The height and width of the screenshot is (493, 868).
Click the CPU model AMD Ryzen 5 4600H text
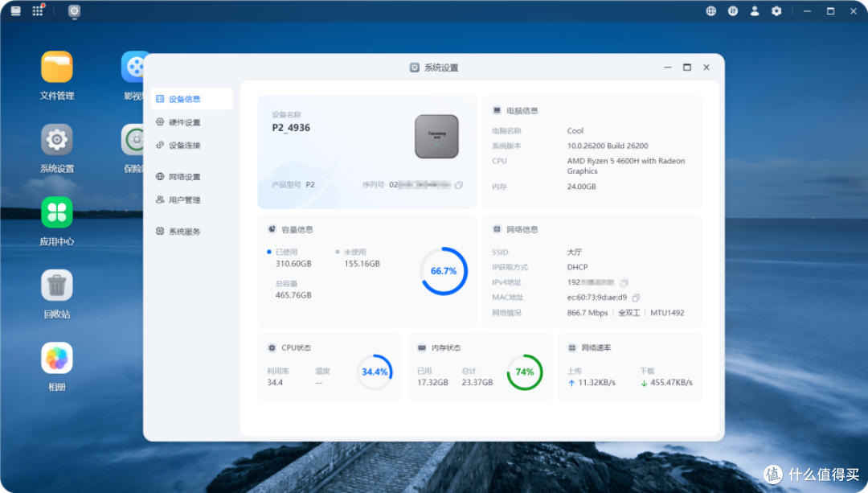click(625, 166)
